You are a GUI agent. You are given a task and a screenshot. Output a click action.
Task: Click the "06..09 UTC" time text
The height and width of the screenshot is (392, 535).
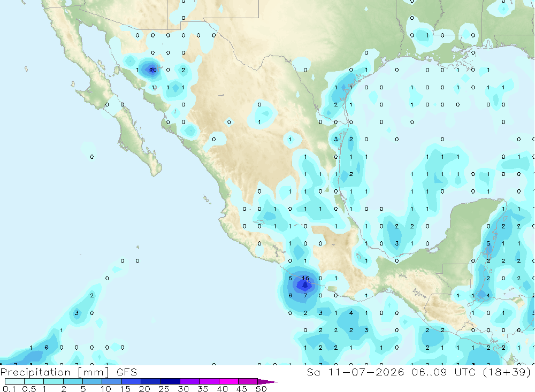(x=443, y=372)
